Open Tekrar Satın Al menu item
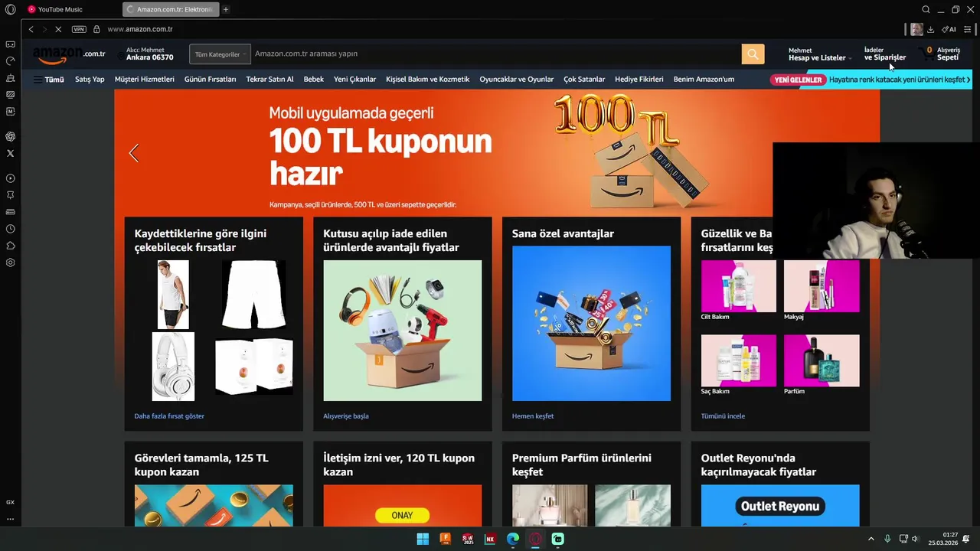The height and width of the screenshot is (551, 980). click(269, 80)
